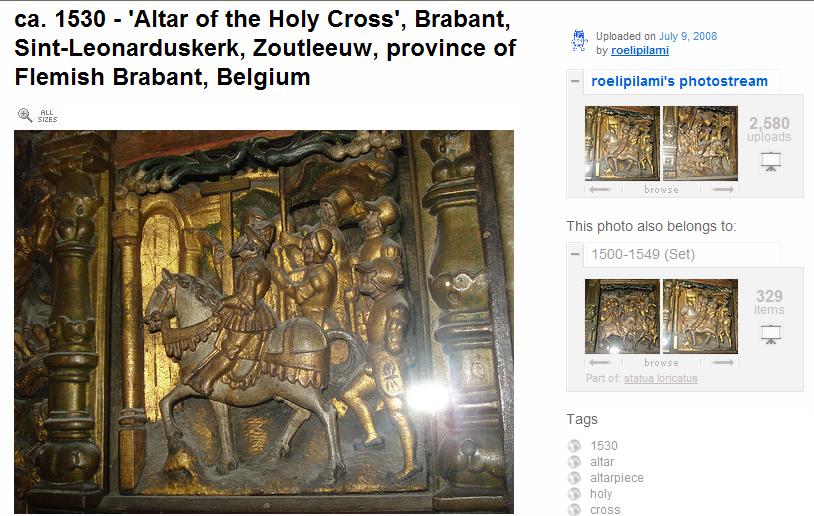This screenshot has width=814, height=516.
Task: Go to next item in 1500-1549 set
Action: 723,362
